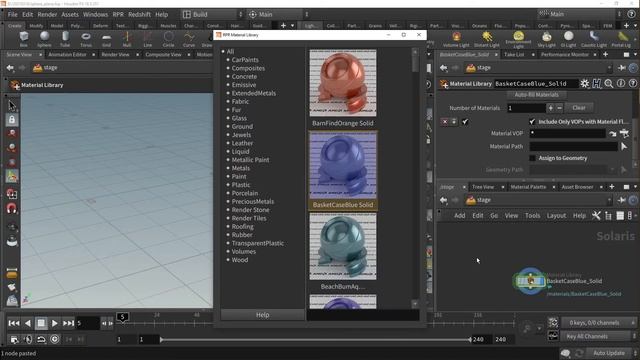Add a Caustic Light
The width and height of the screenshot is (640, 360).
(x=594, y=40)
